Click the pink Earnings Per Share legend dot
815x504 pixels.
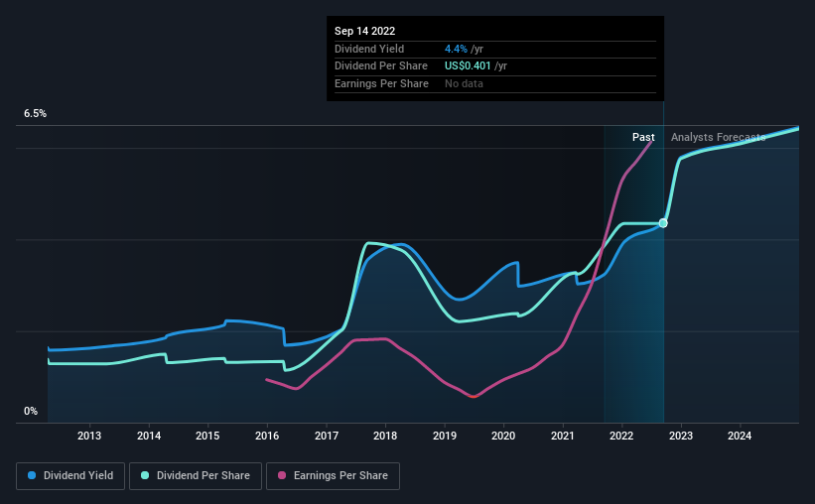283,476
